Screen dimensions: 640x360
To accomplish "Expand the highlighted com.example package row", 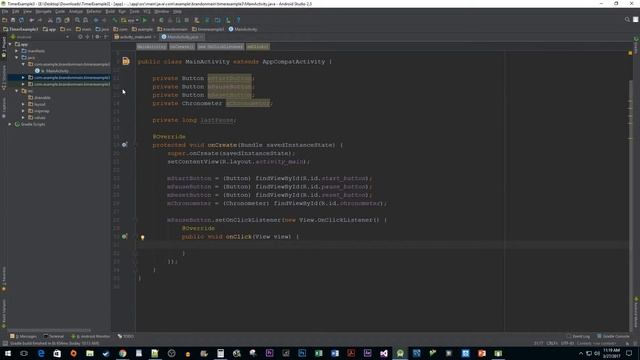I will tap(23, 78).
